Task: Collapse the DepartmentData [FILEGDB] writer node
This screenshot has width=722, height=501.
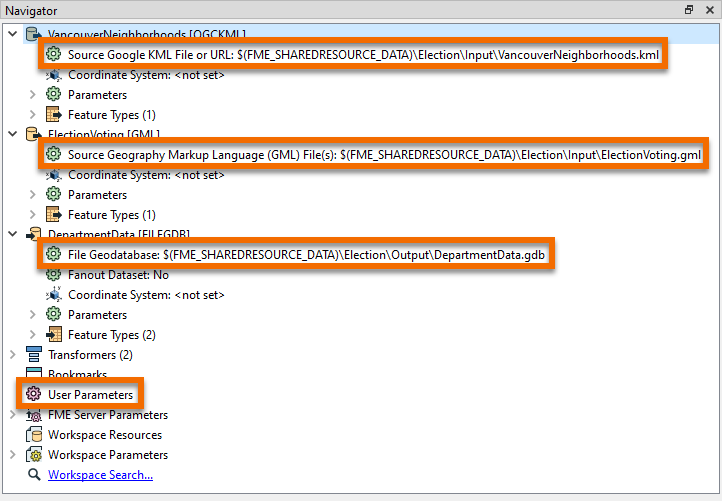Action: click(13, 234)
